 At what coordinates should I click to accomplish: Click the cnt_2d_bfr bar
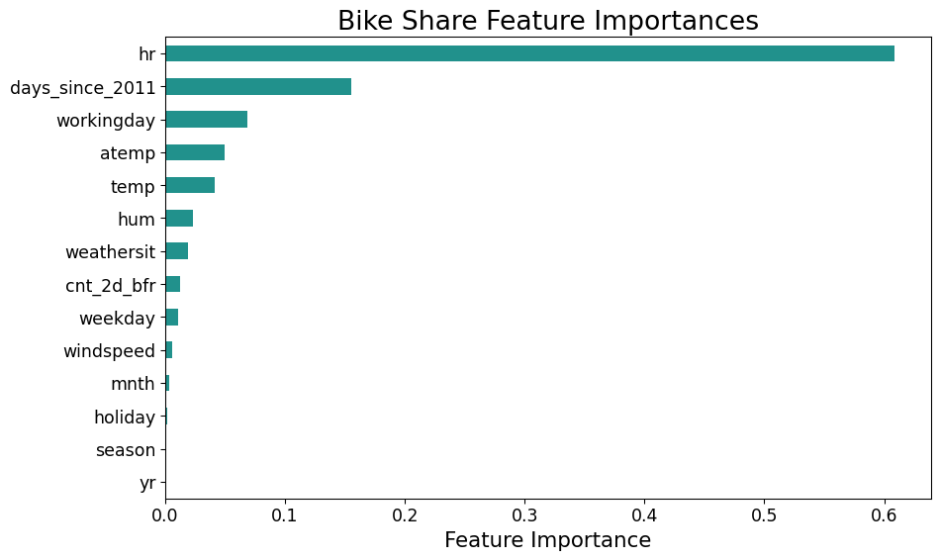pyautogui.click(x=172, y=285)
